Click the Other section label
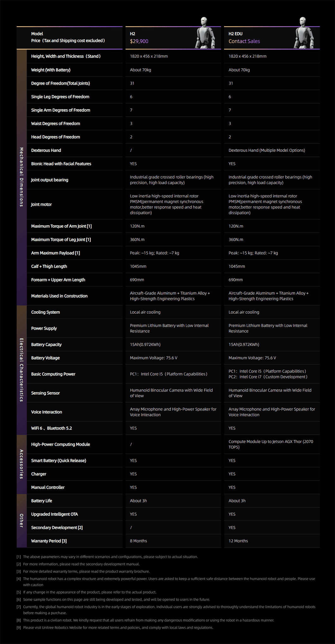Viewport: 335px width, 644px height. [x=21, y=521]
